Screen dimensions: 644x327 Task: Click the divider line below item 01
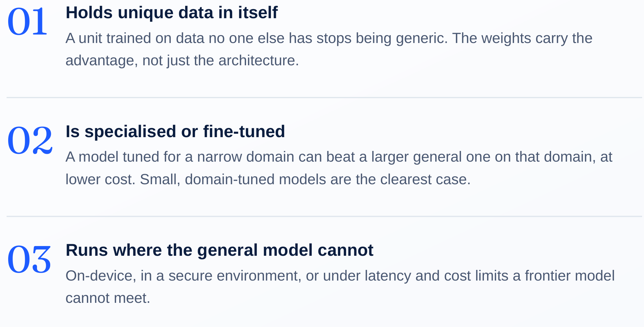pyautogui.click(x=324, y=98)
